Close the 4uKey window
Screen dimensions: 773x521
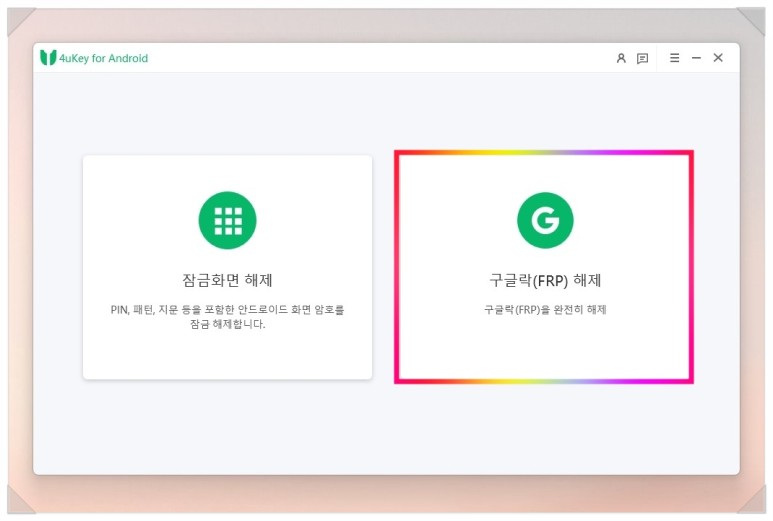pyautogui.click(x=718, y=58)
